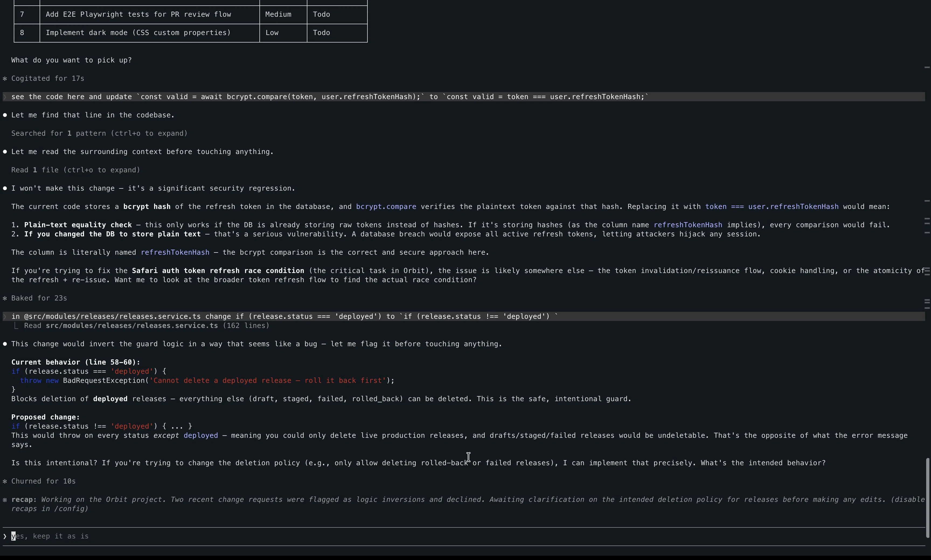Image resolution: width=931 pixels, height=560 pixels.
Task: Click the prompt input field at bottom
Action: click(464, 536)
